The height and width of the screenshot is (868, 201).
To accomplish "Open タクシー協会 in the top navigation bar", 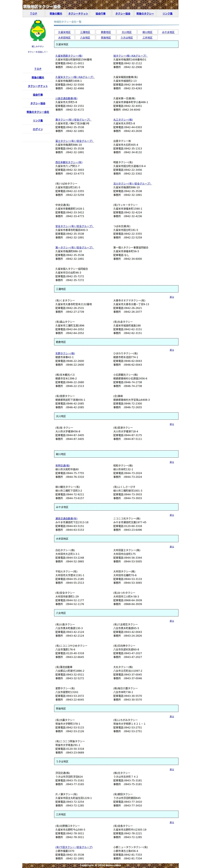I will pos(123,13).
